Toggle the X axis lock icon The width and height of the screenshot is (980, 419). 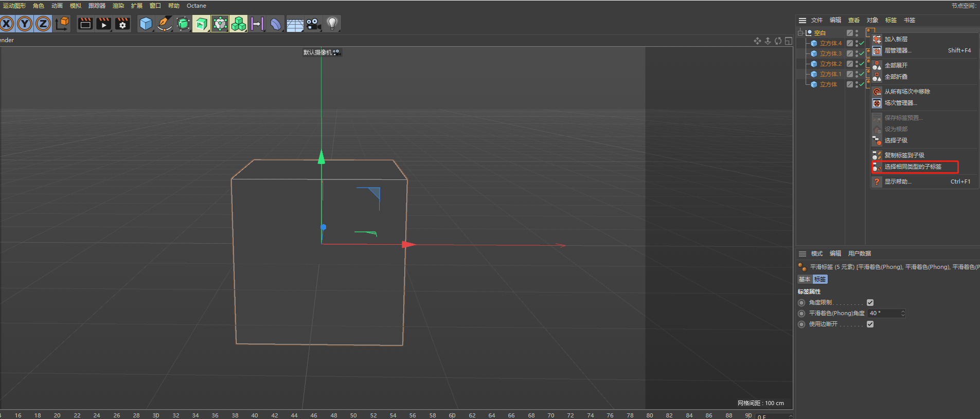click(7, 24)
